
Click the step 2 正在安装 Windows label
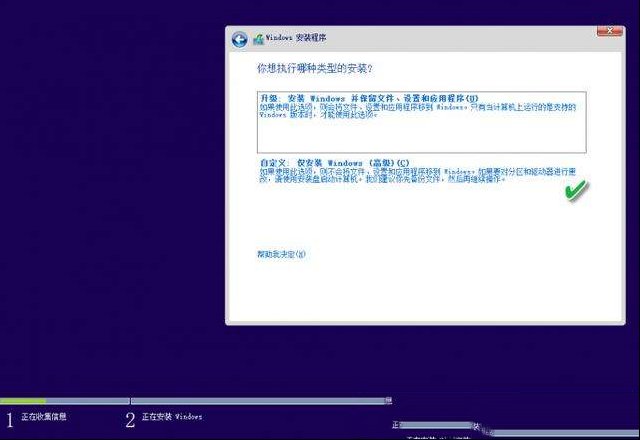(172, 417)
